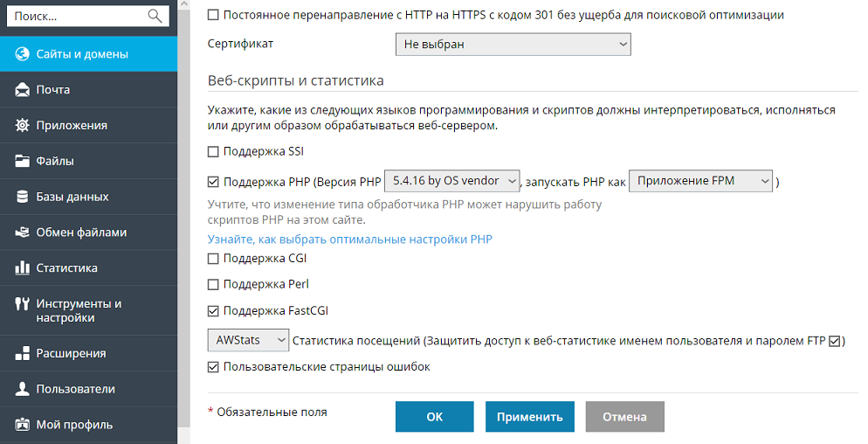Open Обмен файлами in the sidebar
The height and width of the screenshot is (444, 868).
[81, 232]
